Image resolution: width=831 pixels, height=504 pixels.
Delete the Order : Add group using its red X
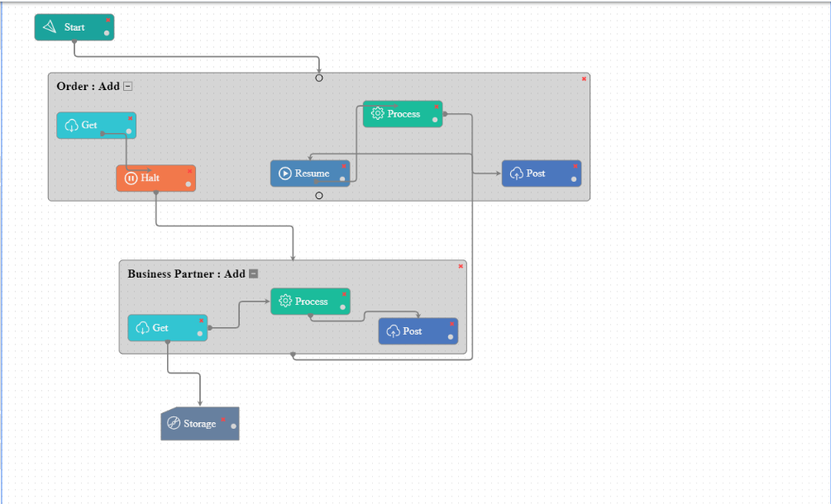point(584,78)
